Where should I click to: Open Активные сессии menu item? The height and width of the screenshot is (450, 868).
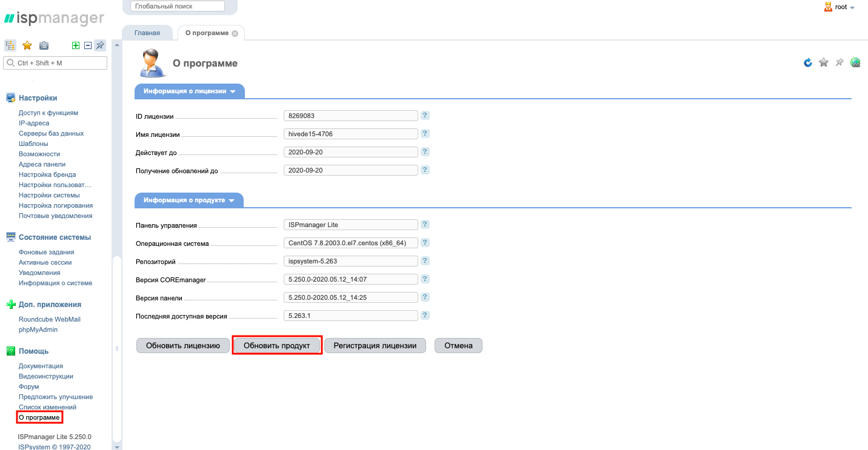tap(45, 262)
